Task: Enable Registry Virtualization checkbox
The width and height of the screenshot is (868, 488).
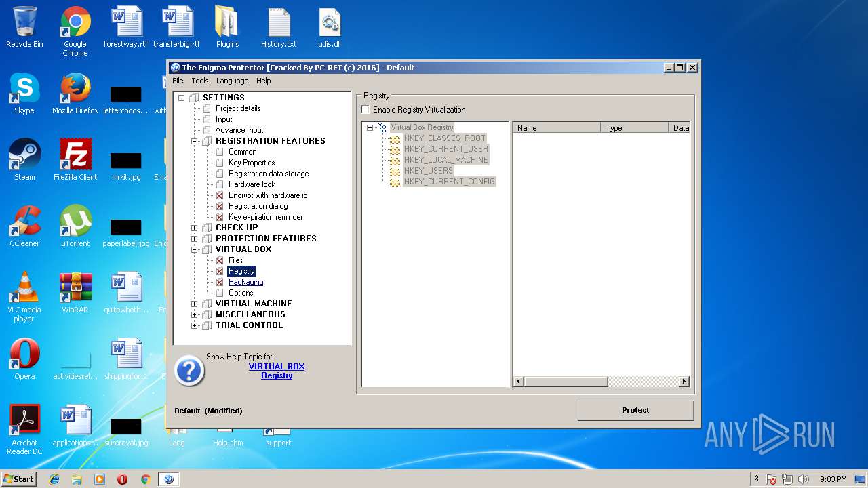Action: [366, 110]
